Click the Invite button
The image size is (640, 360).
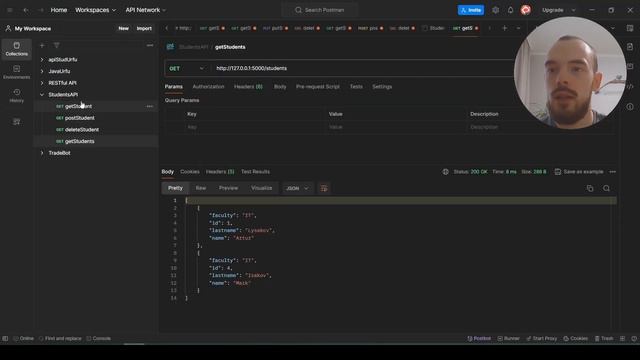tap(471, 10)
